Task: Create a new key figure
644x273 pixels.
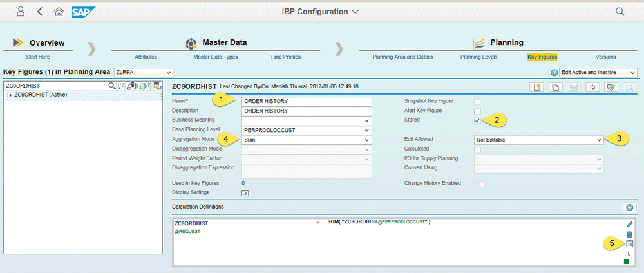Action: click(536, 87)
